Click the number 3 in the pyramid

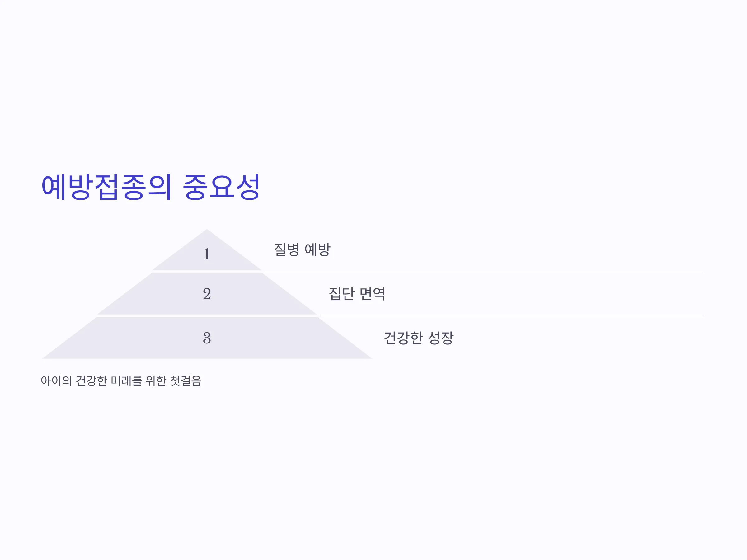pos(207,338)
